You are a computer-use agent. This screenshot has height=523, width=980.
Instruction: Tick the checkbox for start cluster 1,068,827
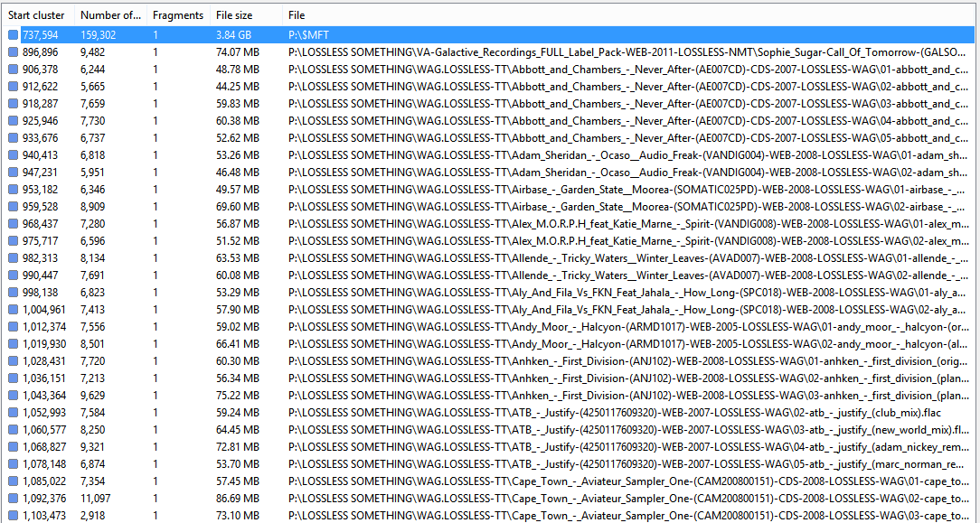(x=13, y=445)
